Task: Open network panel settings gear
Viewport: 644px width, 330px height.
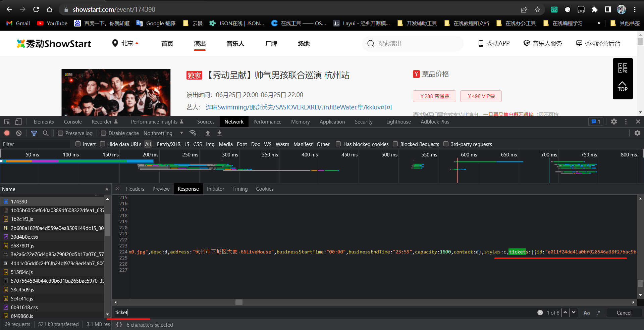Action: coord(637,133)
